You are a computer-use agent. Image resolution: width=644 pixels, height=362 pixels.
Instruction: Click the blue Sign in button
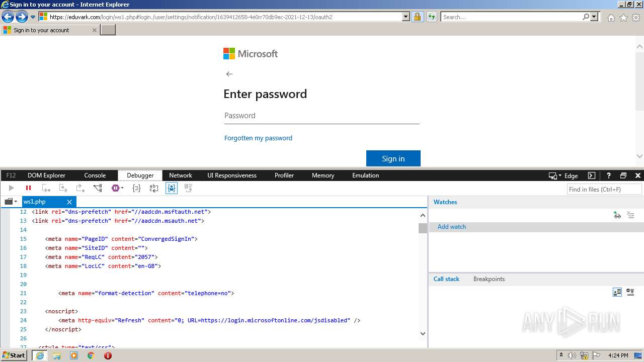coord(393,158)
